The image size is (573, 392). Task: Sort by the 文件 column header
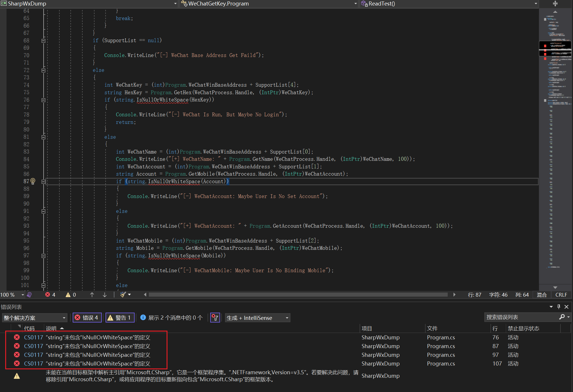[x=432, y=328]
